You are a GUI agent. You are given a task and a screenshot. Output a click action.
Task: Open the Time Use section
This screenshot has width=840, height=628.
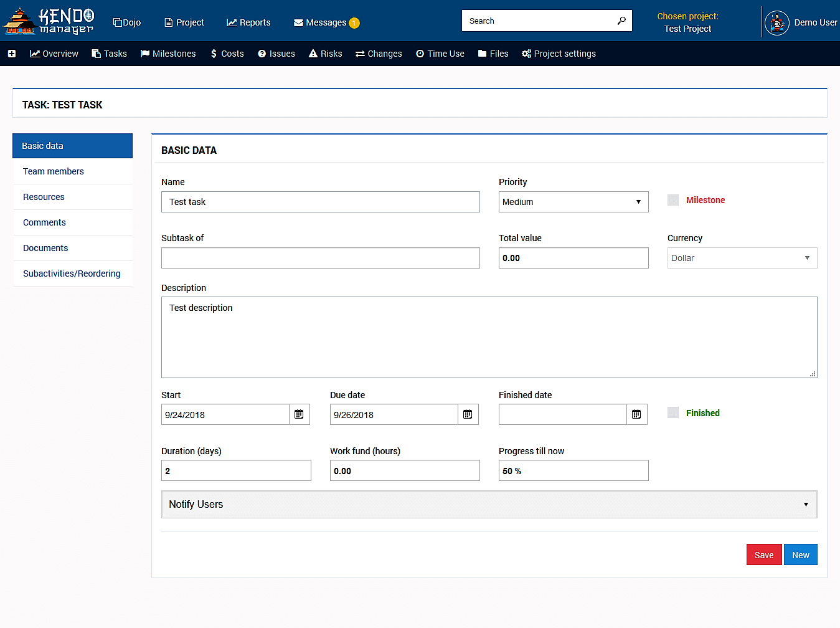pyautogui.click(x=440, y=54)
